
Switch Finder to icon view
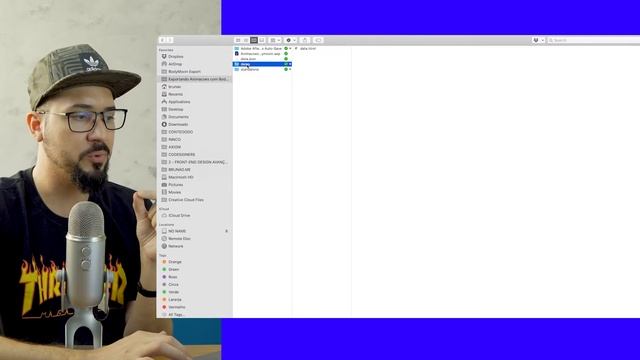(x=238, y=40)
